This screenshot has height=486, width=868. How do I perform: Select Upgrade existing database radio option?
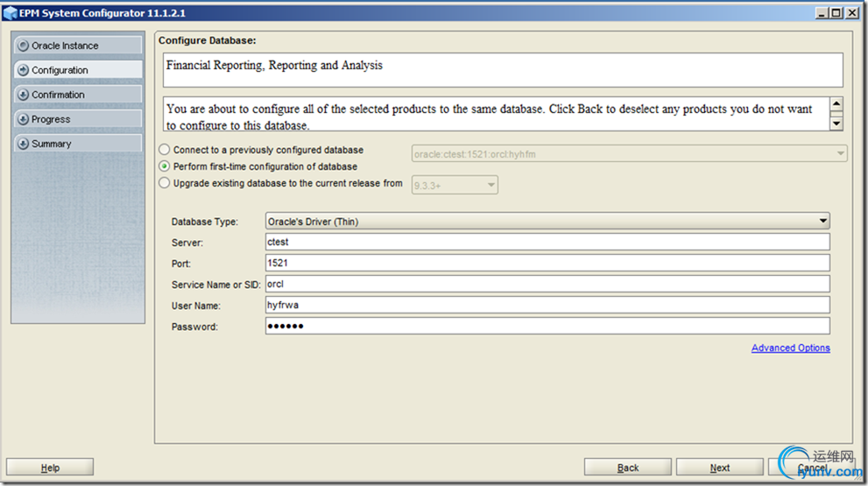(x=165, y=183)
